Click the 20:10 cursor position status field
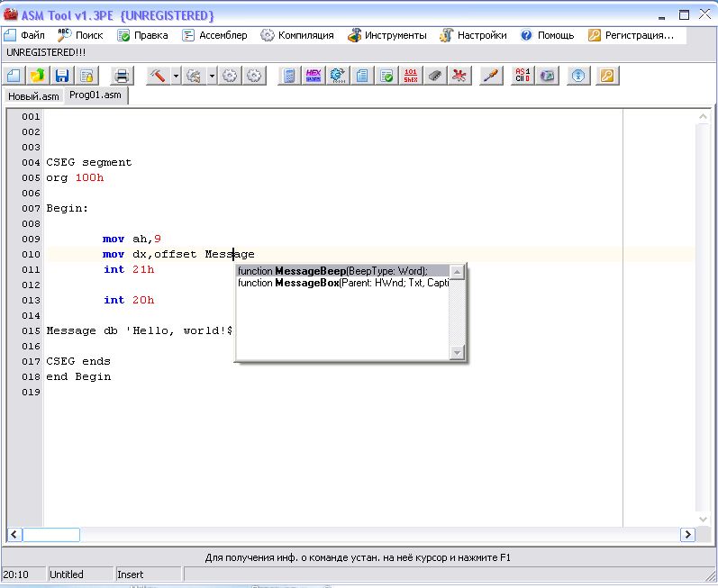Image resolution: width=718 pixels, height=588 pixels. coord(23,574)
